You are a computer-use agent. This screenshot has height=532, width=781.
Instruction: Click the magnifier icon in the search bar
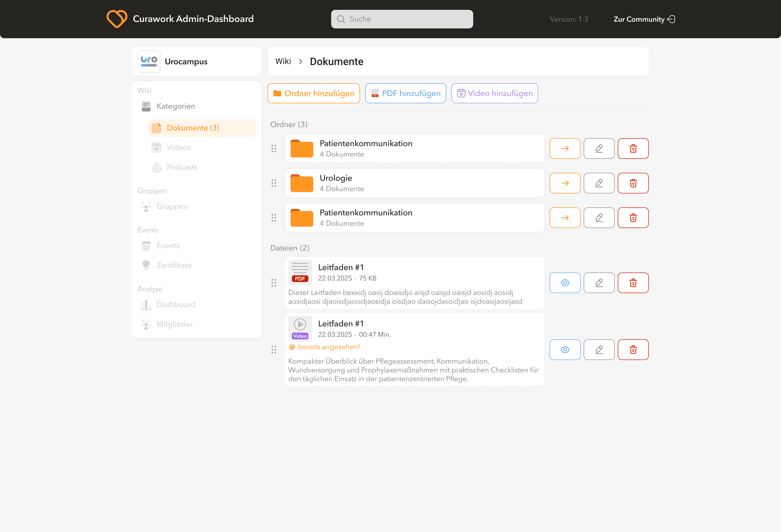tap(341, 19)
